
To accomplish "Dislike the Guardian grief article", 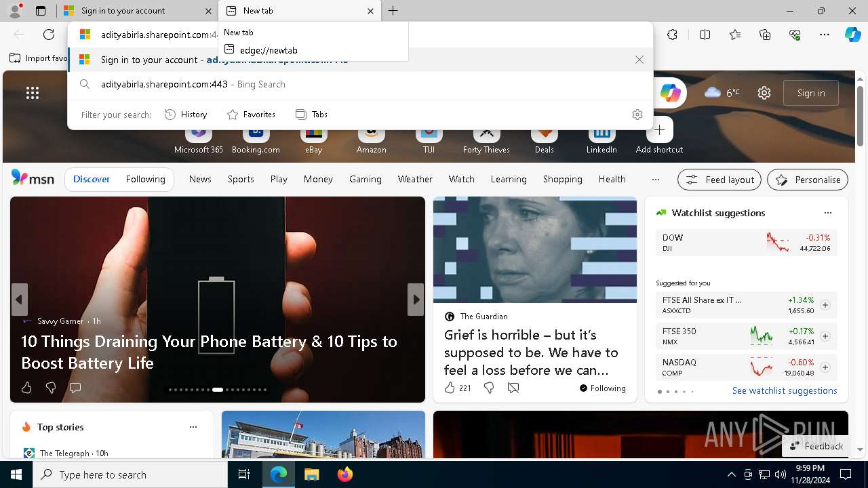I will click(x=489, y=388).
